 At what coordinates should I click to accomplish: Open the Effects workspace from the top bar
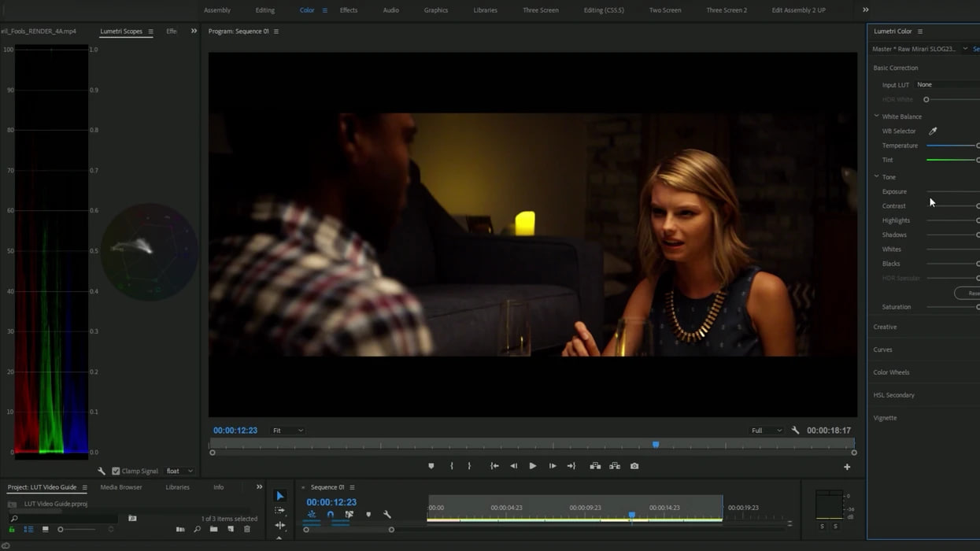[x=349, y=10]
